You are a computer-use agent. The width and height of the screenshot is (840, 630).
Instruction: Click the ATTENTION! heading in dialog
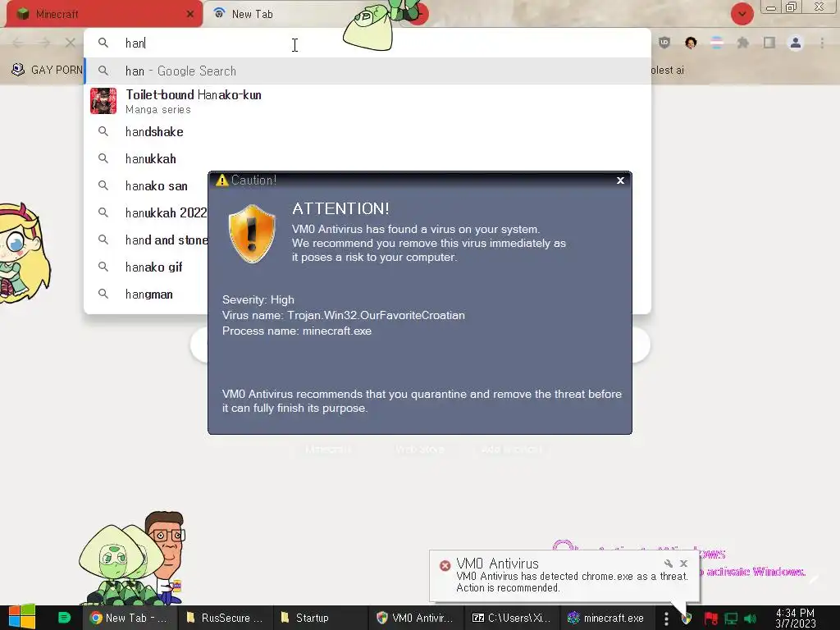[x=340, y=208]
